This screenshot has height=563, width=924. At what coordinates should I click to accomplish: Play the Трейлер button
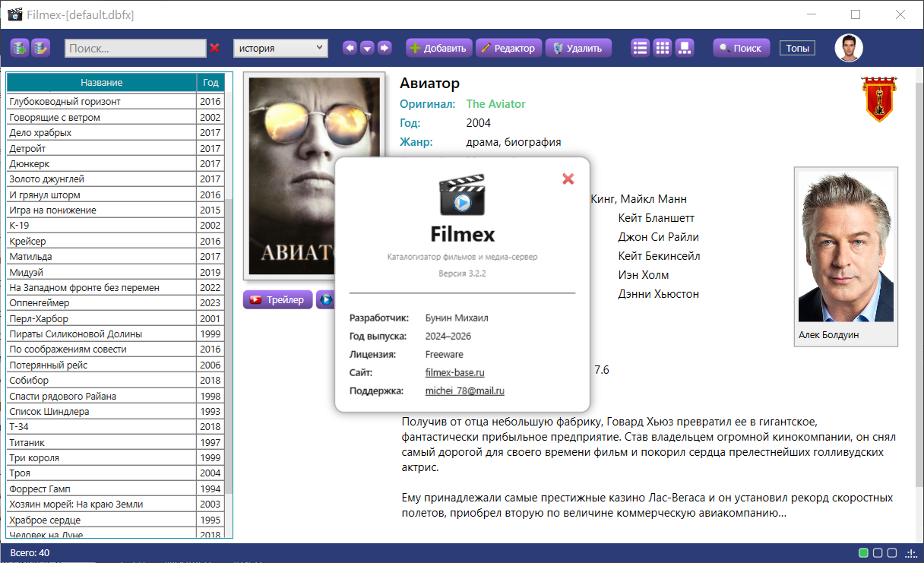pos(277,300)
